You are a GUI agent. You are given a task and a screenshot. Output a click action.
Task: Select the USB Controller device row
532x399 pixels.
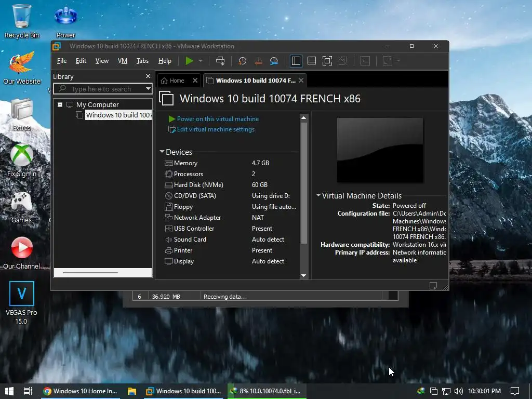point(231,229)
